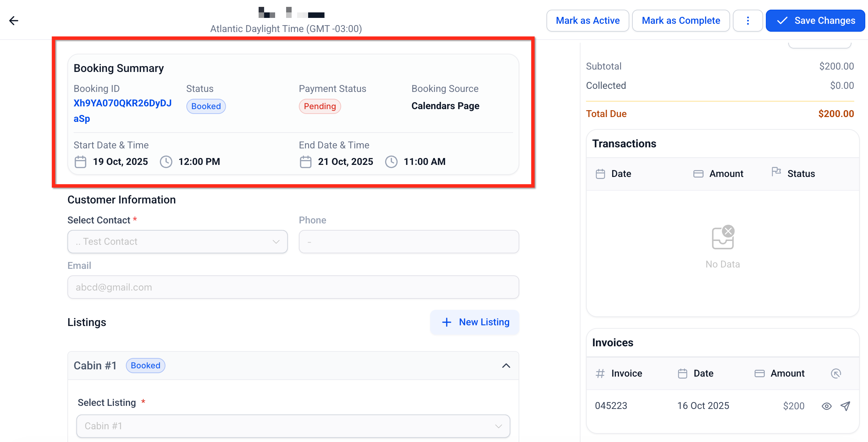Click the back arrow icon
This screenshot has height=442, width=868.
coord(14,21)
